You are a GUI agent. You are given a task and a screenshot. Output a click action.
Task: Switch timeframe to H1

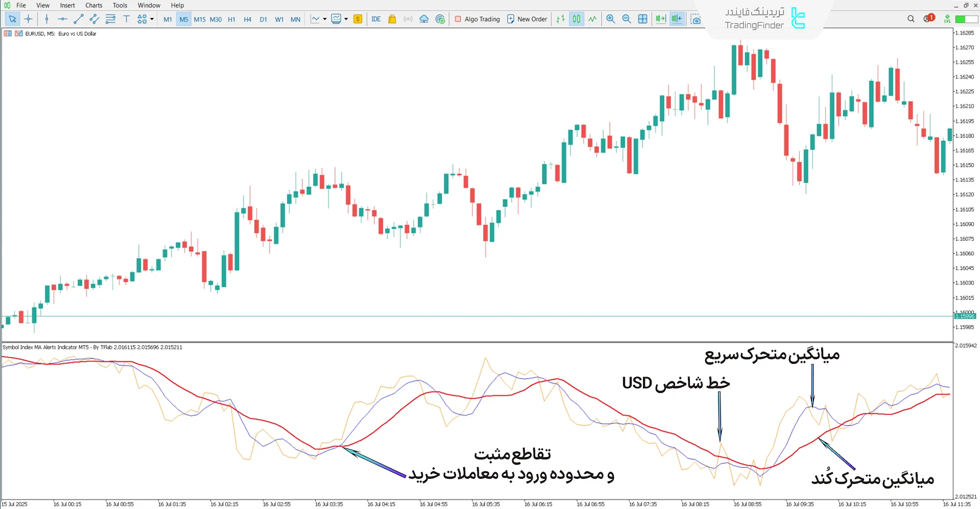click(x=231, y=19)
